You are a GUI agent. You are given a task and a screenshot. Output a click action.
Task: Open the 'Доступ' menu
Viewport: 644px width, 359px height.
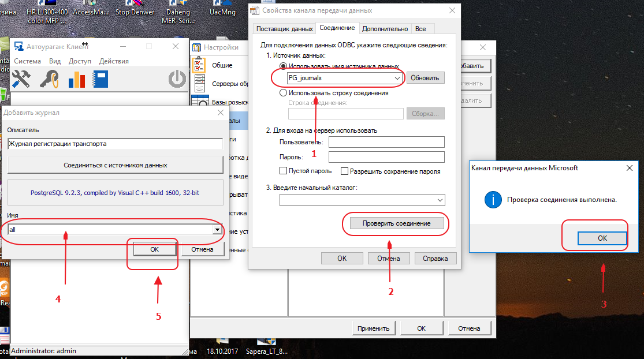pyautogui.click(x=80, y=61)
